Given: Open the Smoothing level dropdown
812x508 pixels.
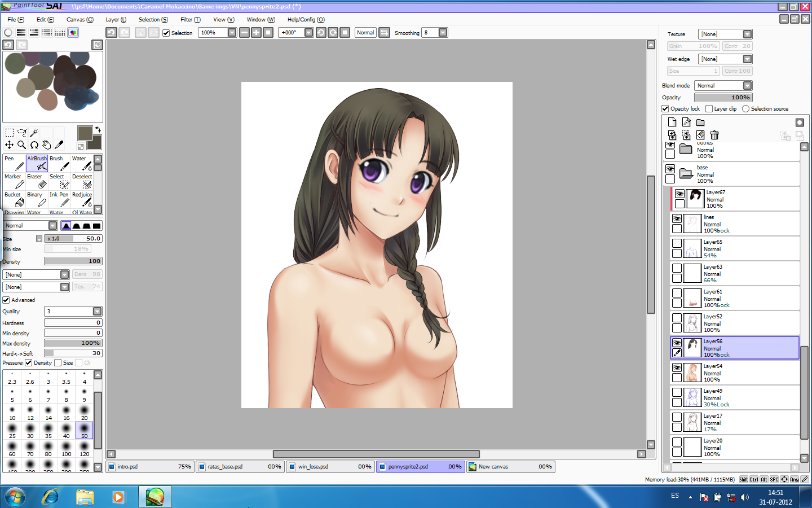Looking at the screenshot, I should pyautogui.click(x=443, y=33).
